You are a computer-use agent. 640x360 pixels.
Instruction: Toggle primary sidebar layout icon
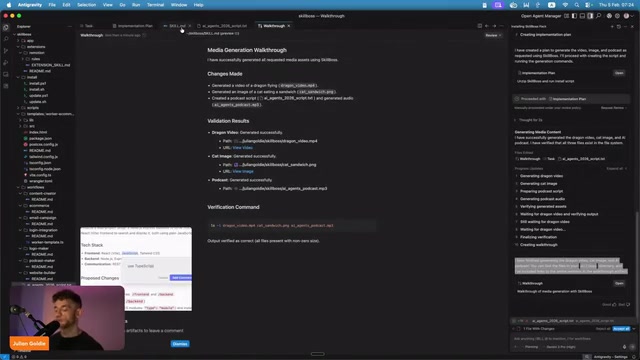(574, 16)
